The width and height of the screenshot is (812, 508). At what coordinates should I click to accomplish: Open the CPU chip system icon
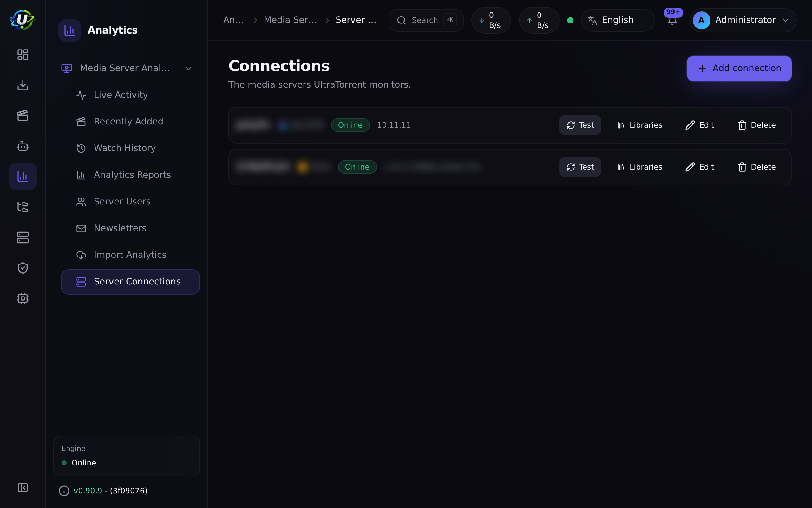(x=23, y=298)
